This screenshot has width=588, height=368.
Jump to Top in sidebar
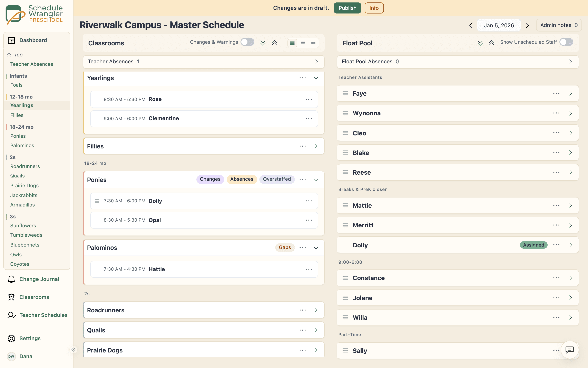pyautogui.click(x=18, y=55)
